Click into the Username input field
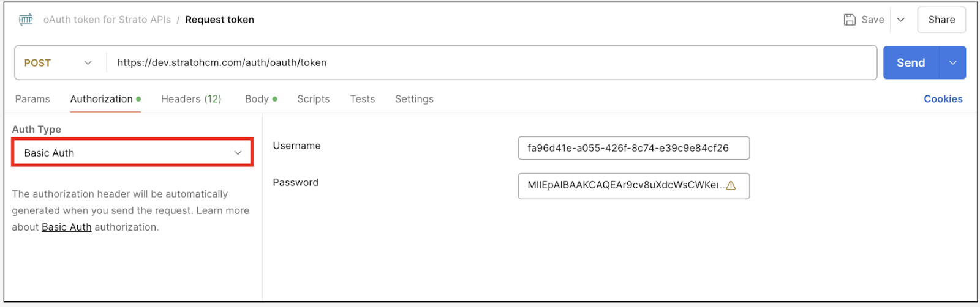This screenshot has height=307, width=980. pos(633,148)
